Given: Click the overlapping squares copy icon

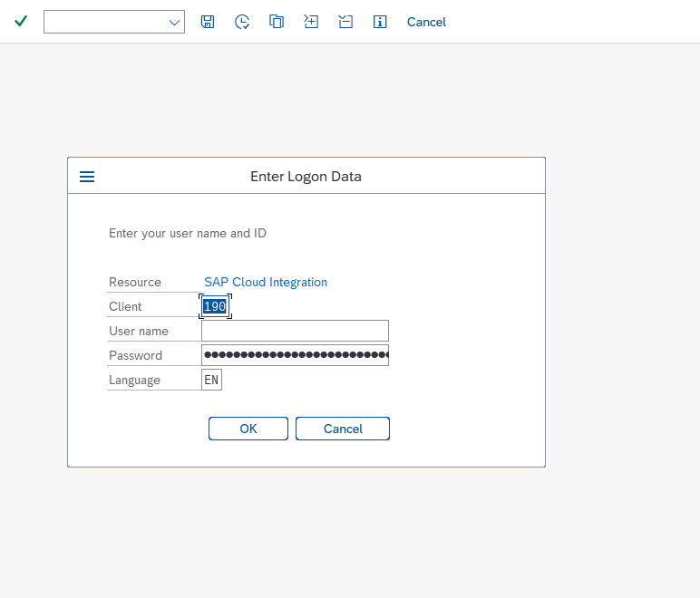Looking at the screenshot, I should click(277, 22).
